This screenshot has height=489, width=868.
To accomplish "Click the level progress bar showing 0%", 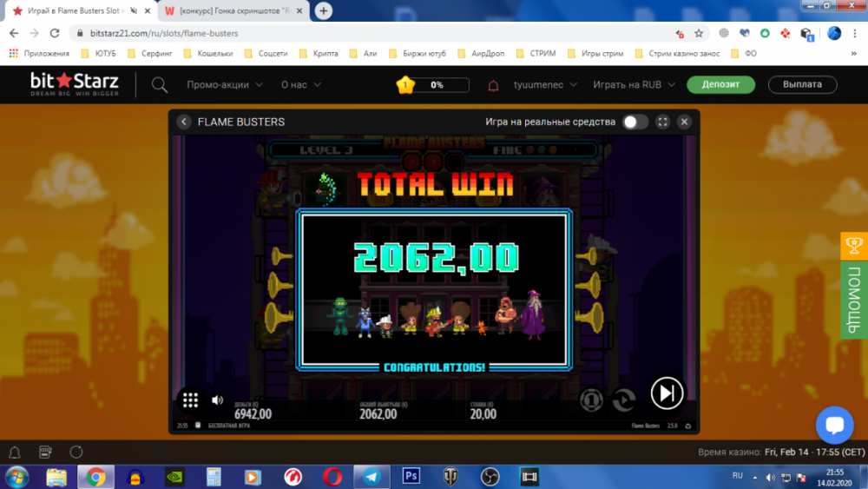I will point(436,85).
